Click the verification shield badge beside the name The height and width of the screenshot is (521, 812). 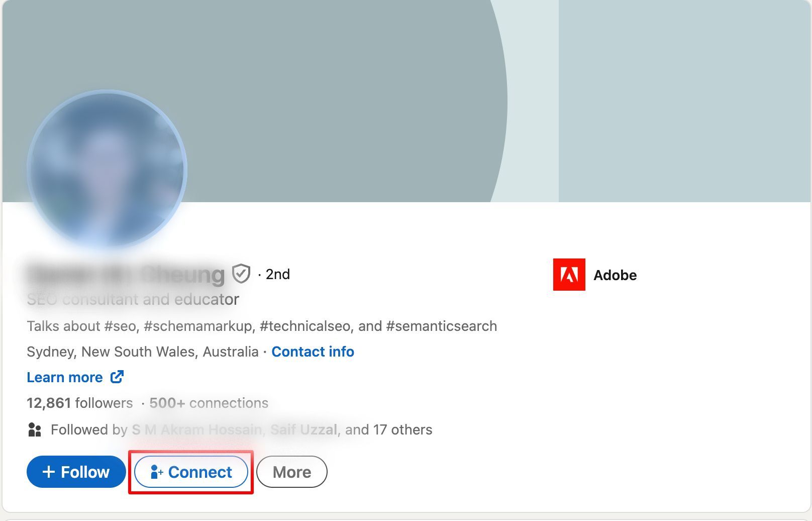coord(241,274)
